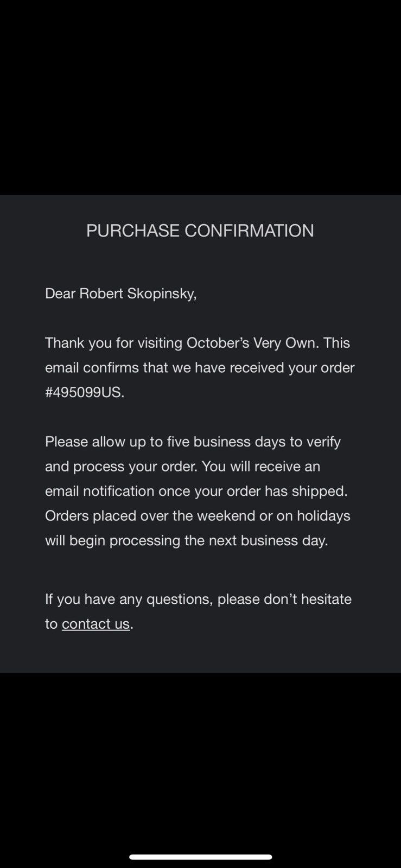The width and height of the screenshot is (401, 868).
Task: Select the surname Skopinsky in the greeting
Action: pyautogui.click(x=160, y=293)
